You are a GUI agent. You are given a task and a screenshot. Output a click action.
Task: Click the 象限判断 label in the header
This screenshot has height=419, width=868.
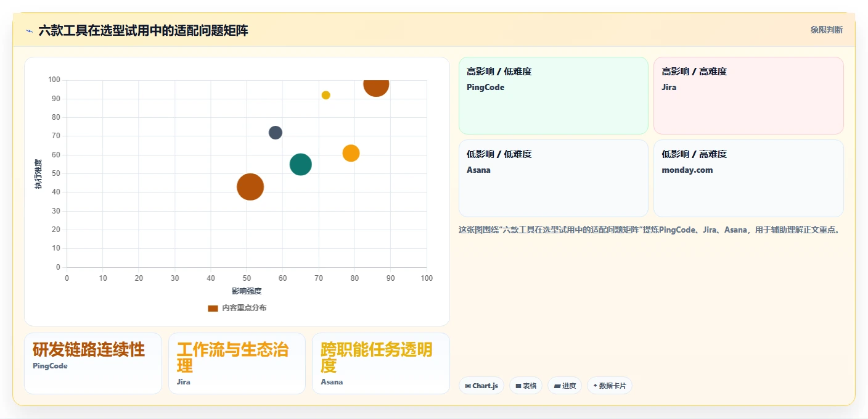826,30
